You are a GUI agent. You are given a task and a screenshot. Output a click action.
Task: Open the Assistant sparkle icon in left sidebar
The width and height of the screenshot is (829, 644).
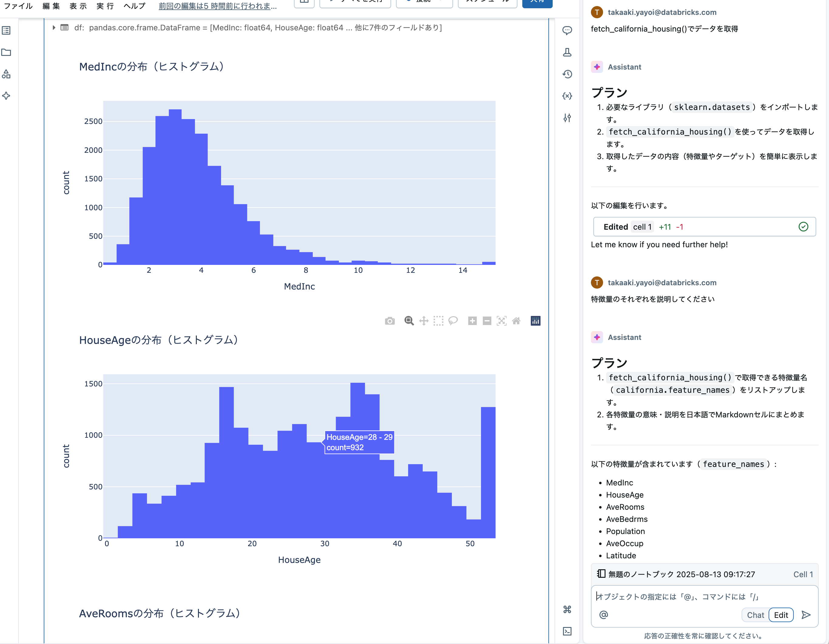(x=6, y=96)
